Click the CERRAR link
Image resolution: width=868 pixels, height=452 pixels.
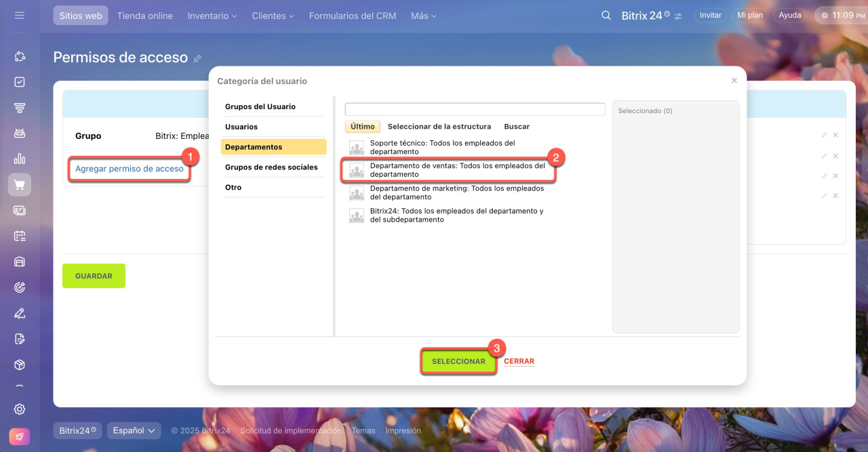(x=519, y=361)
